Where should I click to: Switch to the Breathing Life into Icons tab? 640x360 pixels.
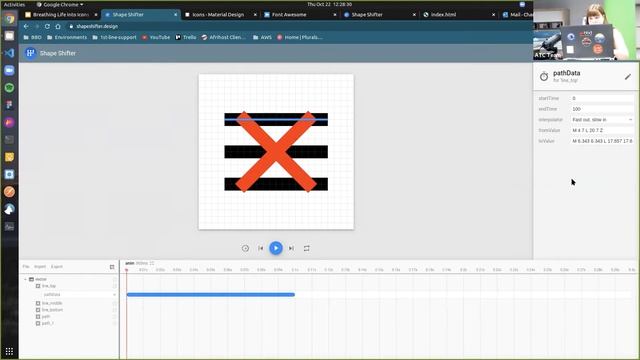60,15
